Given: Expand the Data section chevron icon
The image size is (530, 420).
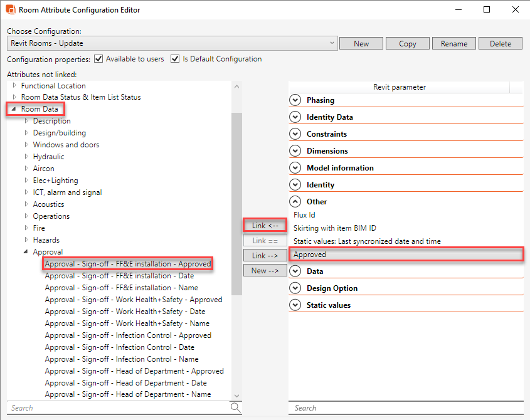Looking at the screenshot, I should [295, 272].
